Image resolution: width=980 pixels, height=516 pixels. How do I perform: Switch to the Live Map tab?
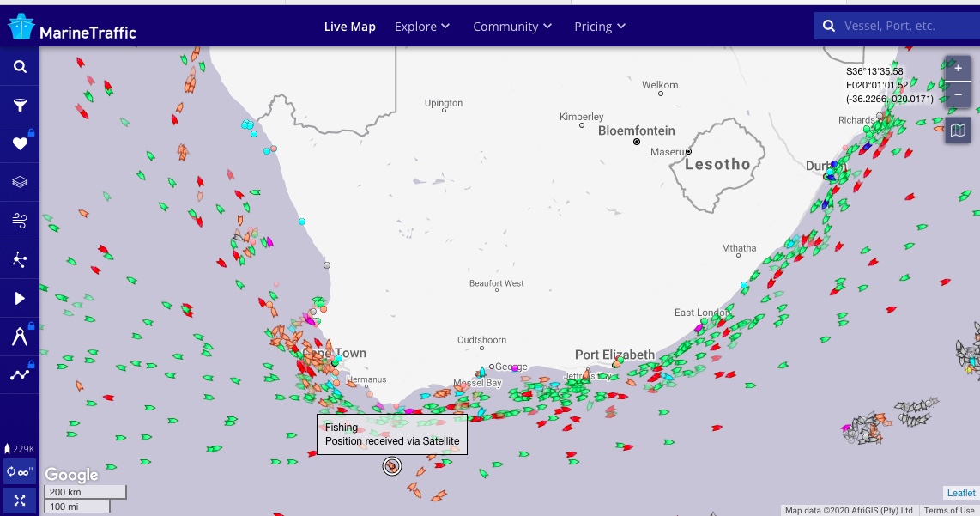349,27
